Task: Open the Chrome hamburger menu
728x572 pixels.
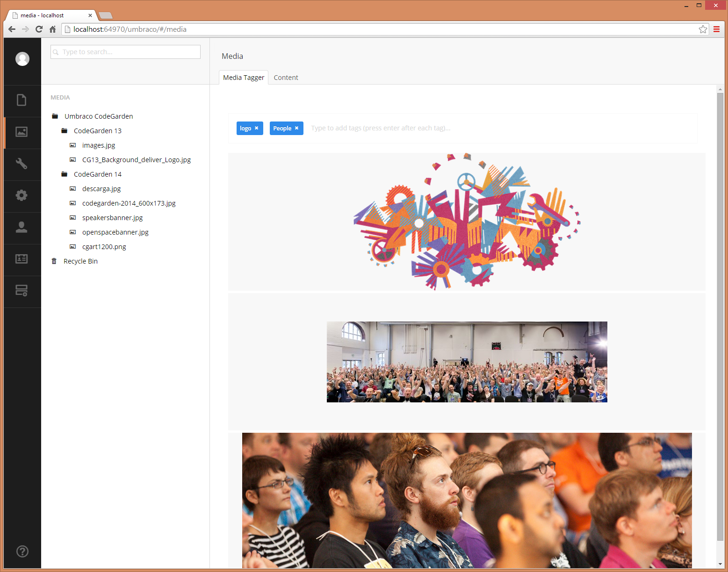Action: click(x=716, y=29)
